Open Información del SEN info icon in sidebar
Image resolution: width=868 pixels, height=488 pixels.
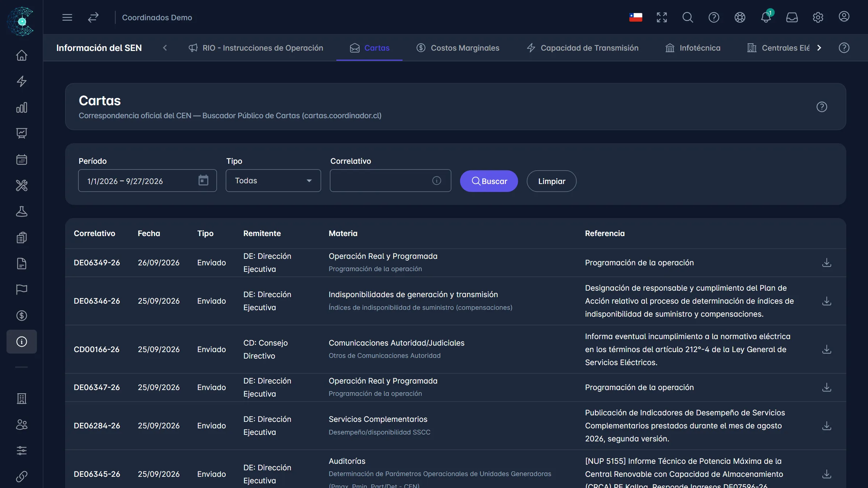[x=22, y=342]
